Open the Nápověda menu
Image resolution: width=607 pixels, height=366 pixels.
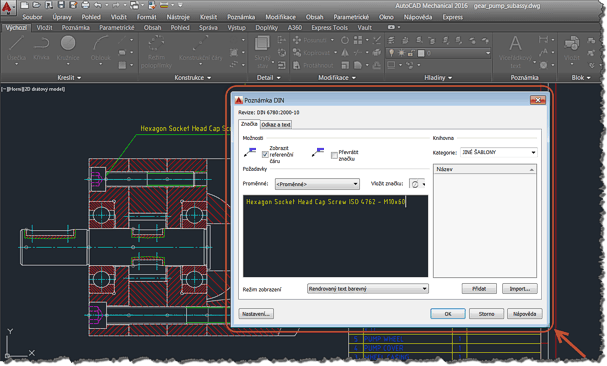pos(418,17)
